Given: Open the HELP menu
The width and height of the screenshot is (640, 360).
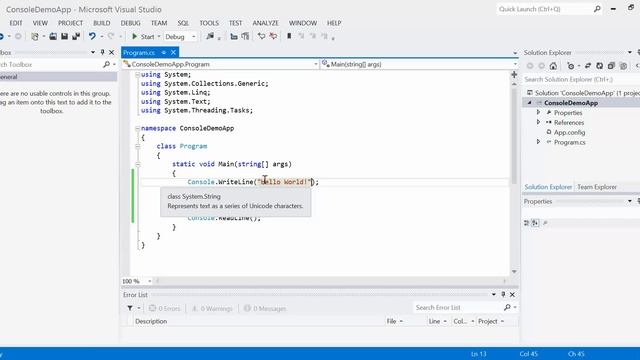Looking at the screenshot, I should point(334,23).
